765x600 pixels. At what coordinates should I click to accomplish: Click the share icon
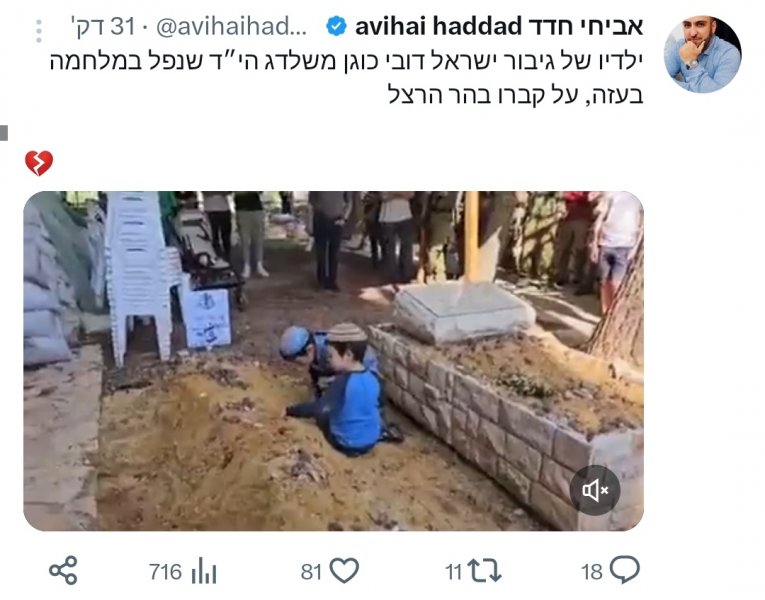click(x=63, y=570)
